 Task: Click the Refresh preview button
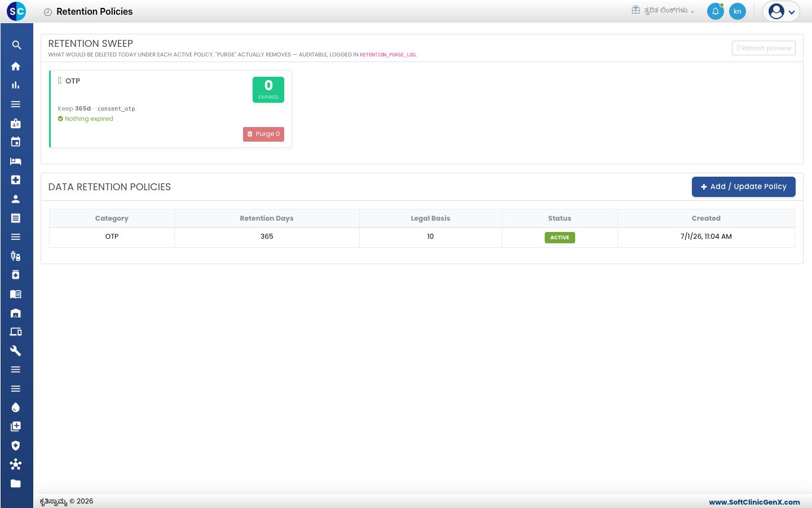click(764, 48)
